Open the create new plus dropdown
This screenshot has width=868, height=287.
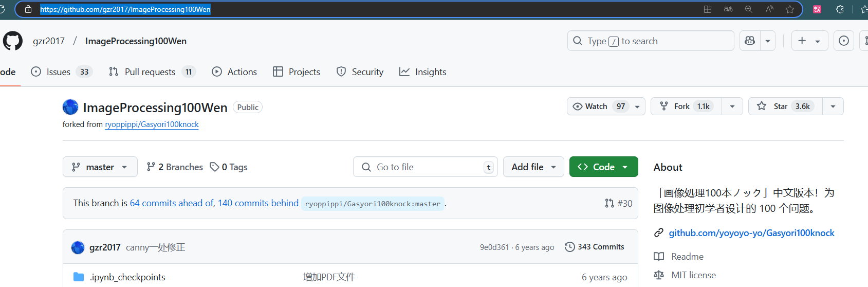click(x=809, y=41)
